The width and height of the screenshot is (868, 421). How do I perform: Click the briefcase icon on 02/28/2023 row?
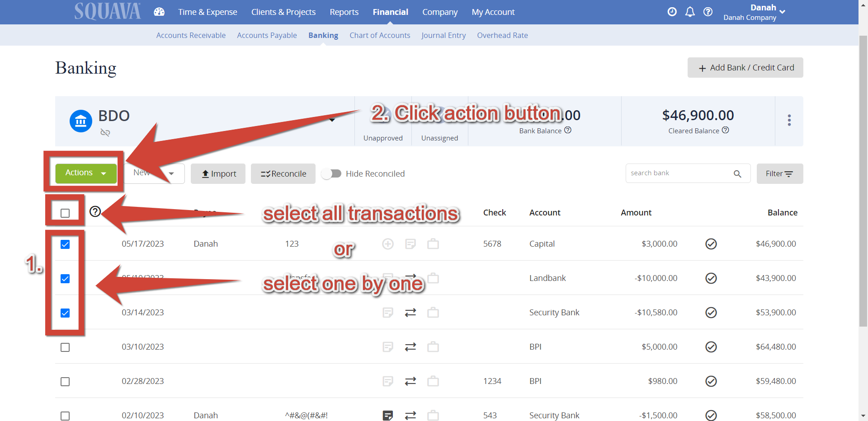click(x=433, y=381)
